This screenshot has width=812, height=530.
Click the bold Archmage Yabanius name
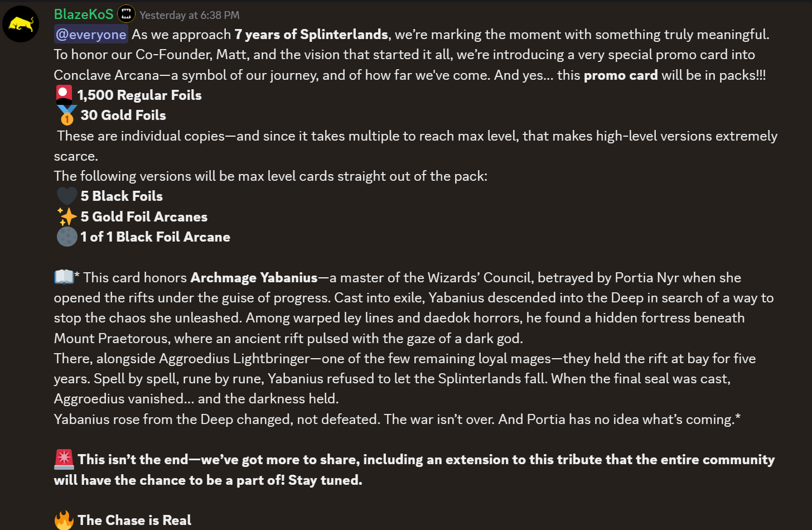click(x=254, y=278)
